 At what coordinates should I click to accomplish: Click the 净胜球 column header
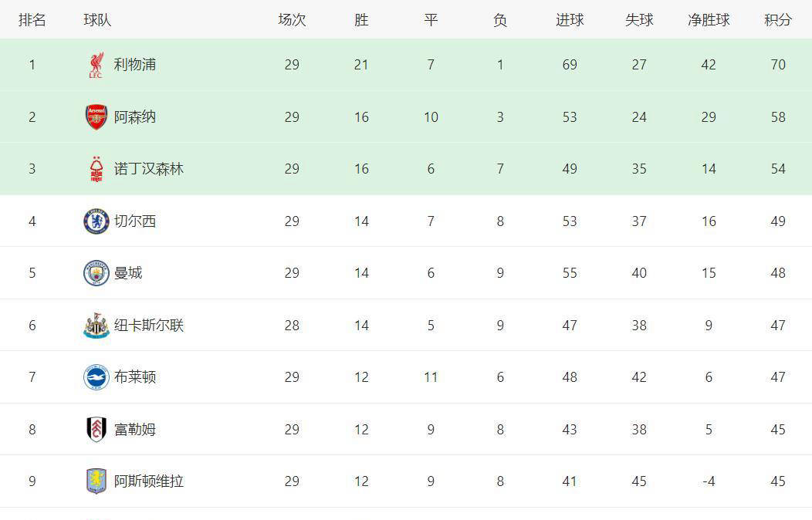pos(709,20)
